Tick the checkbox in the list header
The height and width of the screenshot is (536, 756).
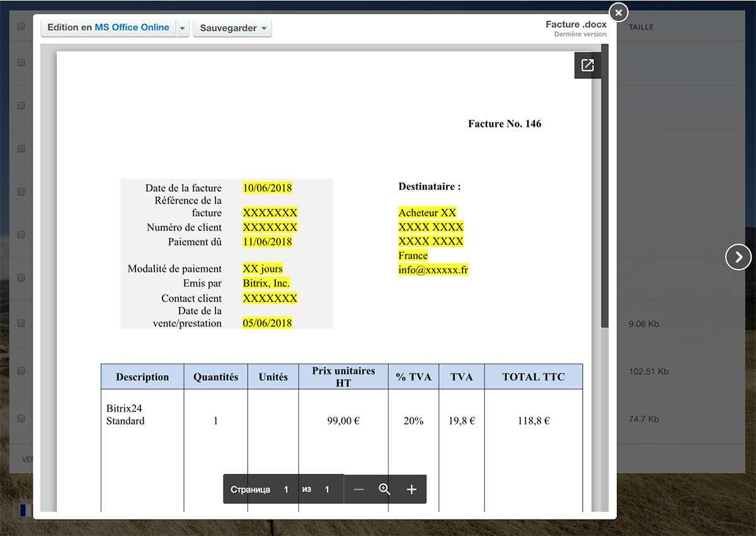pos(21,26)
